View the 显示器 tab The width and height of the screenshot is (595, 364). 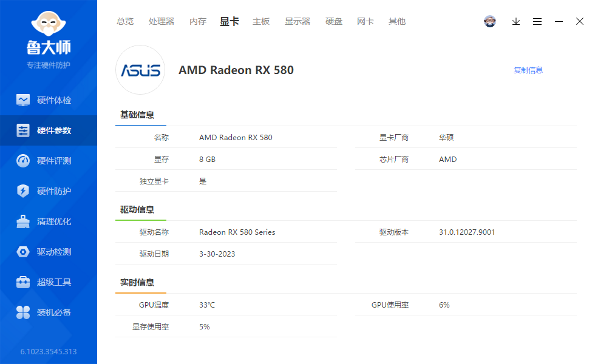point(297,22)
